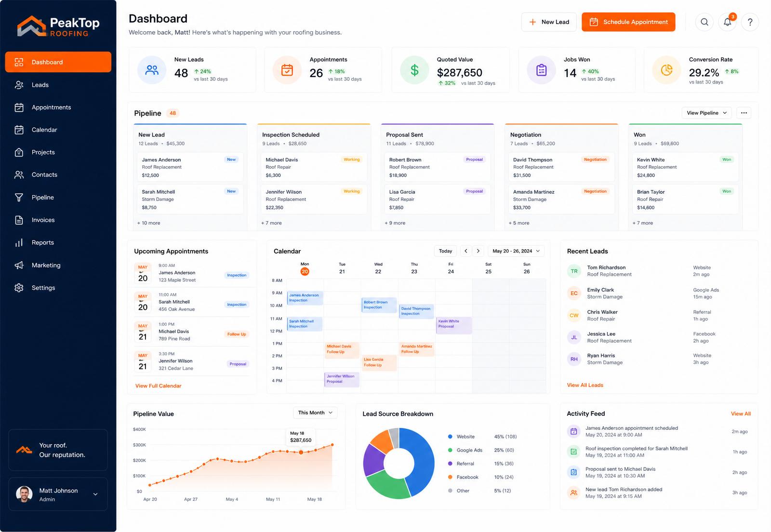Click the new lead added activity icon
This screenshot has width=771, height=532.
pyautogui.click(x=573, y=492)
